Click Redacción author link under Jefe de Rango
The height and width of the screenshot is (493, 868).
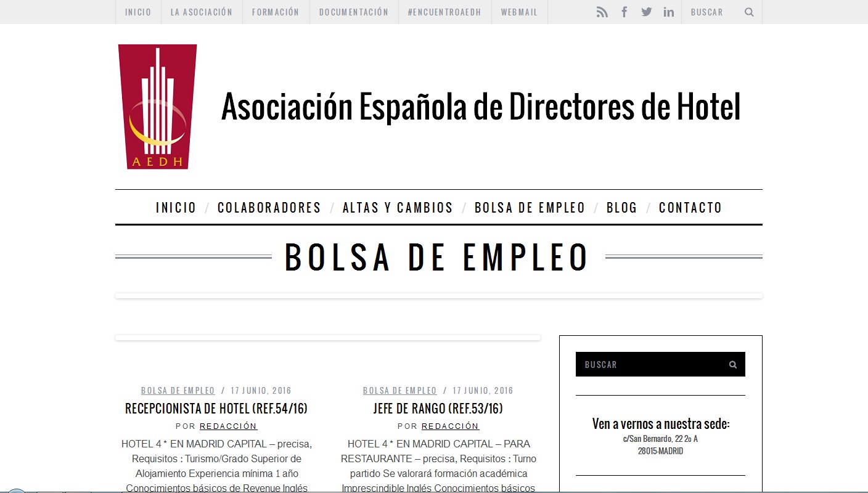(x=450, y=426)
